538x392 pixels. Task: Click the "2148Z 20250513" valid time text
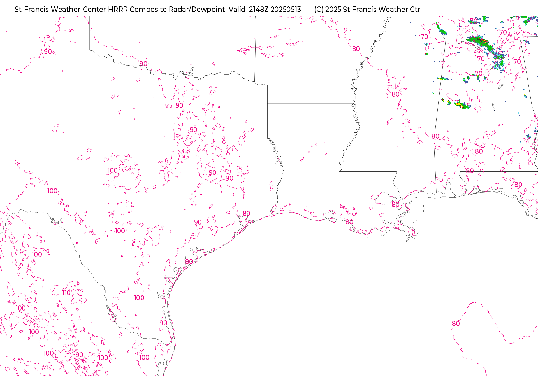[x=275, y=10]
